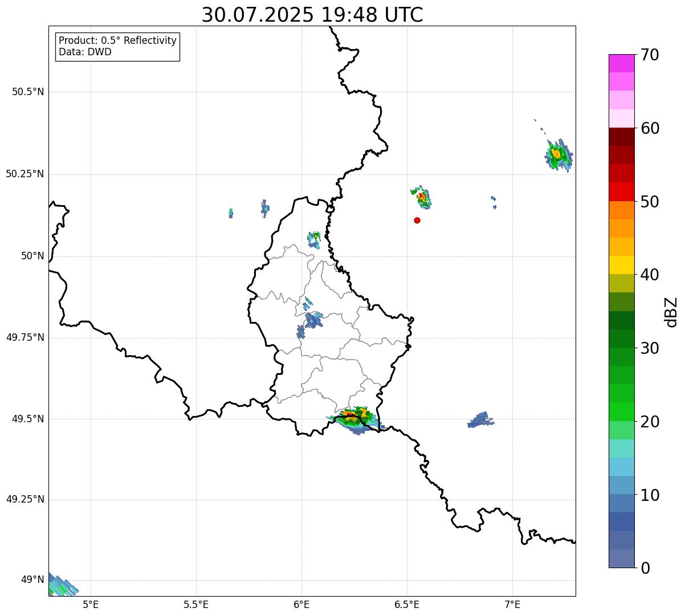Click the 5.5°E longitude label

(x=196, y=605)
